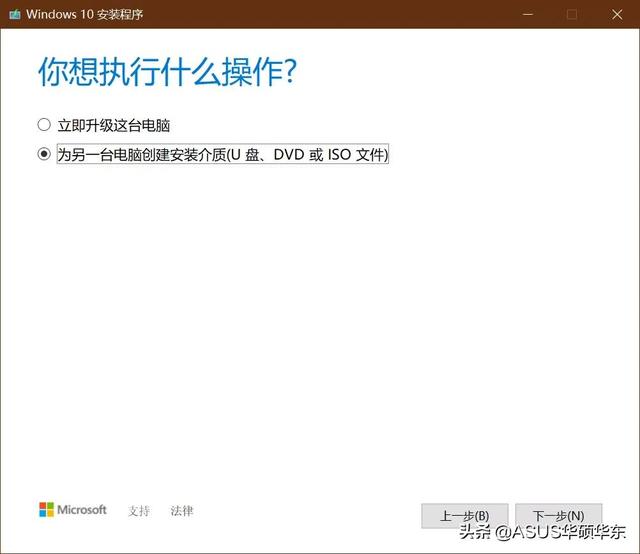The image size is (640, 554).
Task: Click the label 为另一台电脑创建安装介质(U 盘、DVD 或 ISO 文件)
Action: click(223, 154)
